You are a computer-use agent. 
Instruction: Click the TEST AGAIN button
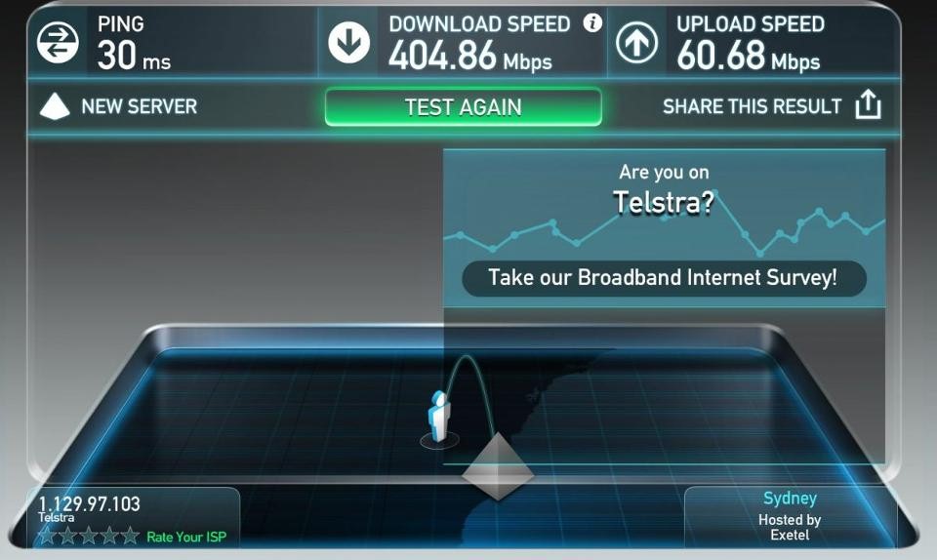click(463, 107)
